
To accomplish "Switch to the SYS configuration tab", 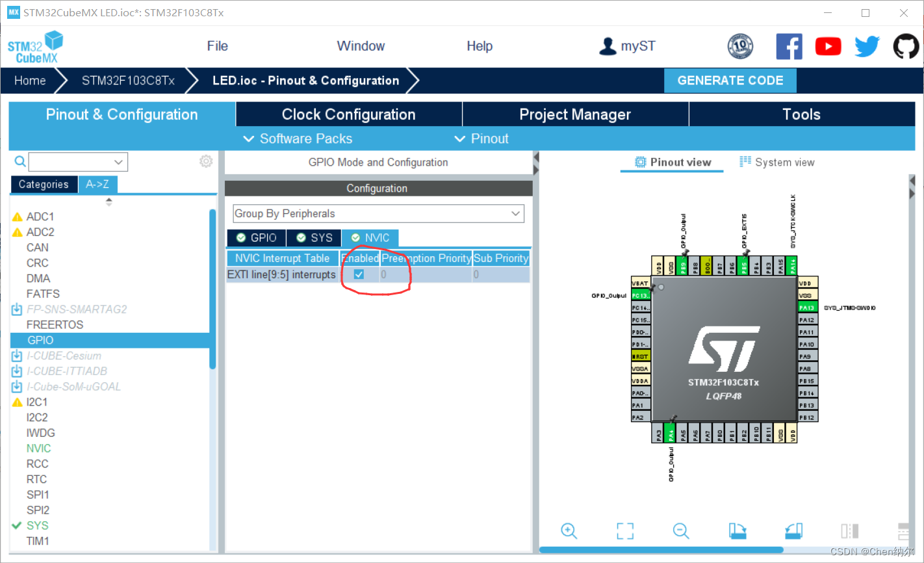I will [314, 238].
